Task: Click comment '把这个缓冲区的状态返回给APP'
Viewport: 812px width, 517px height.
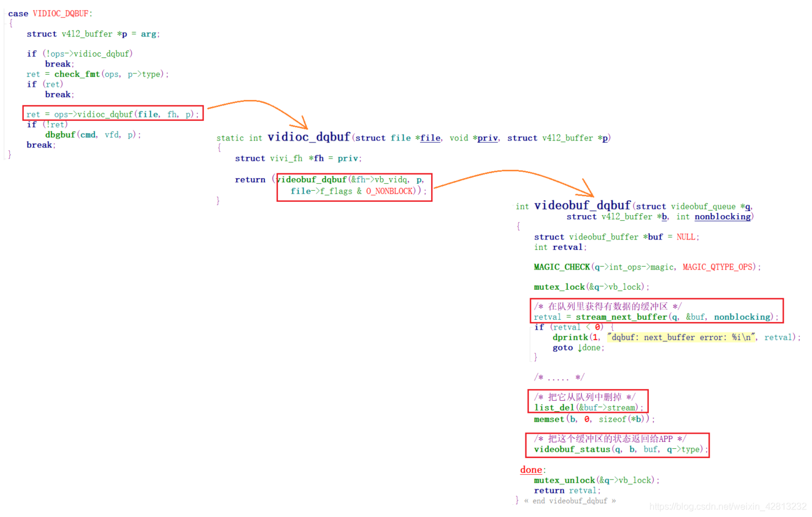Action: [x=610, y=439]
